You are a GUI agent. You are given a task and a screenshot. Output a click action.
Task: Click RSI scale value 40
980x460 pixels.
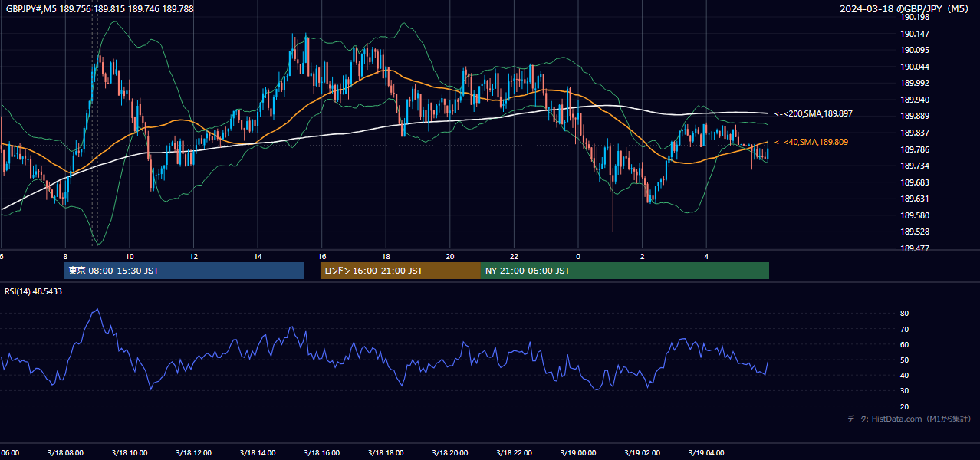coord(905,375)
